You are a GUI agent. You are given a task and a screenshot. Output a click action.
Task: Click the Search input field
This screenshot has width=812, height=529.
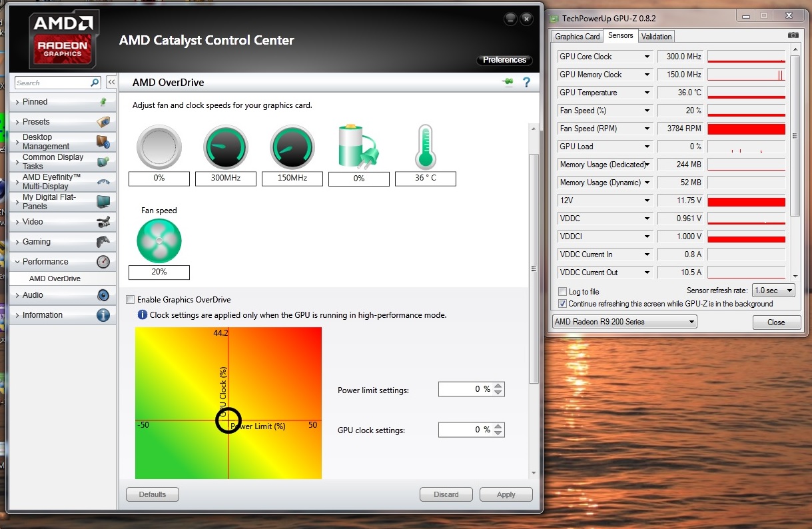53,83
